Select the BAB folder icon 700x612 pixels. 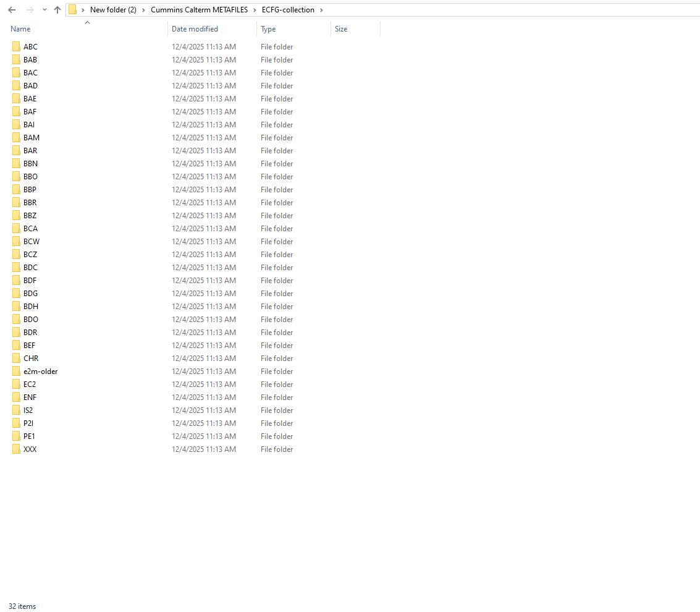click(x=17, y=60)
